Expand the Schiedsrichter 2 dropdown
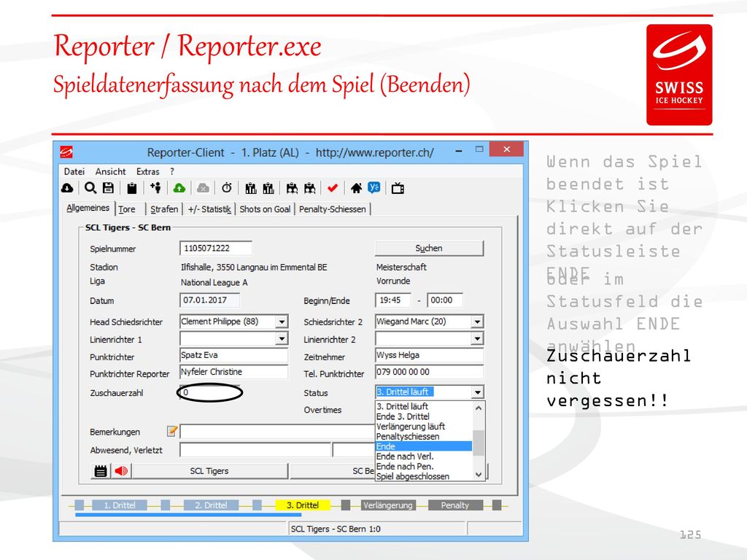The height and width of the screenshot is (560, 747). pos(477,322)
